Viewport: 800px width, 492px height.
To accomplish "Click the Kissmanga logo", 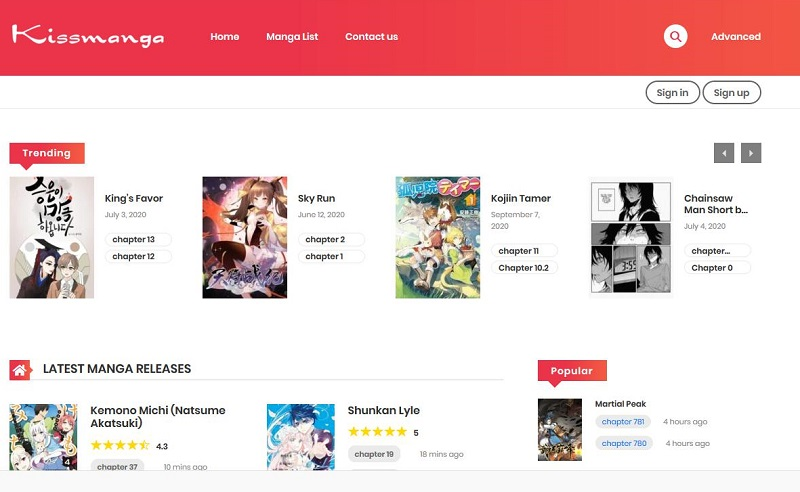I will (88, 36).
